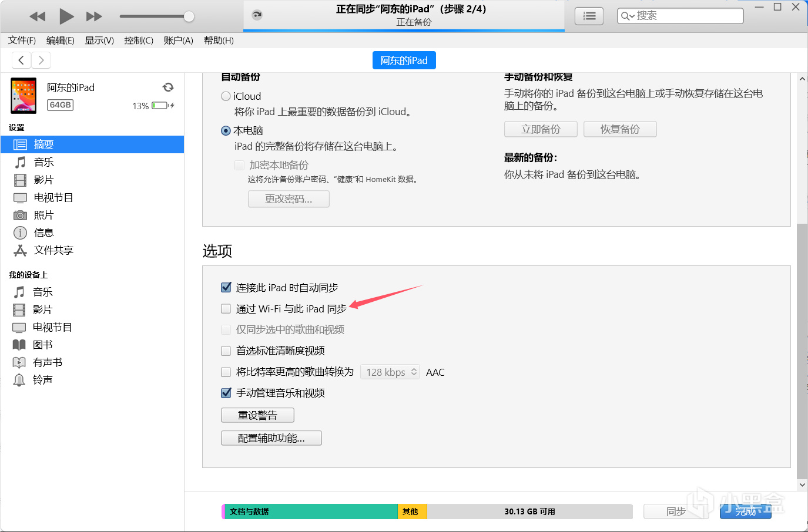Click the 影片 film icon under 我的设备上

click(19, 309)
